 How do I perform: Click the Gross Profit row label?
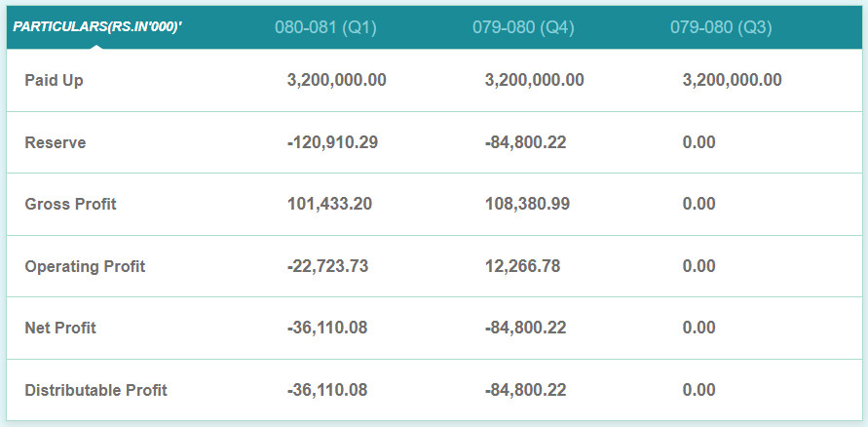click(x=70, y=205)
